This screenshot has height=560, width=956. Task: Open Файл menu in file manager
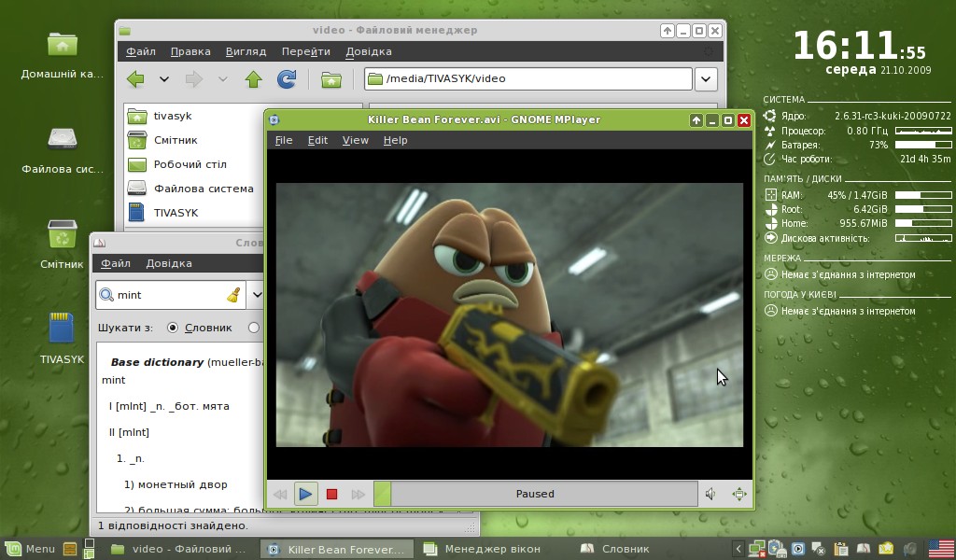(141, 51)
